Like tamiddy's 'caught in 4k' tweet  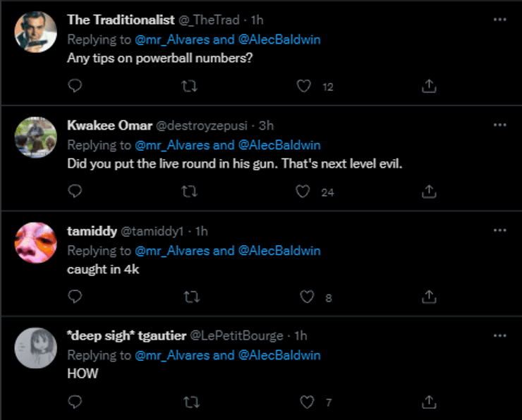[x=307, y=297]
